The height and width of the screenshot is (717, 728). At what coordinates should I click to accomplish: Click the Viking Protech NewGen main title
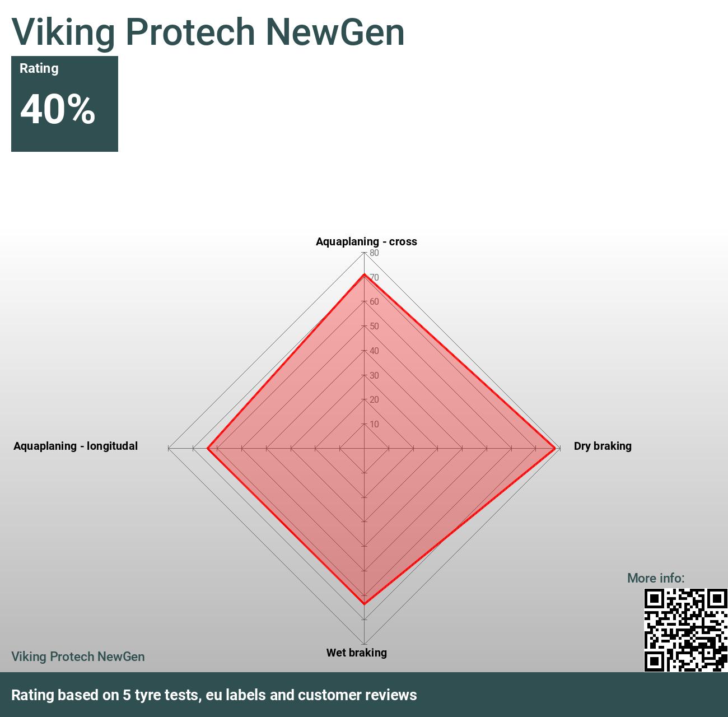tap(208, 31)
